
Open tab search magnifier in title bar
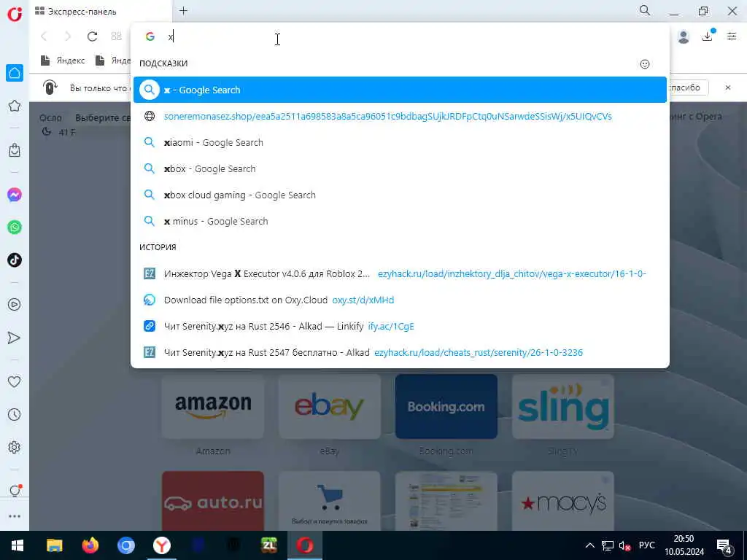[645, 10]
